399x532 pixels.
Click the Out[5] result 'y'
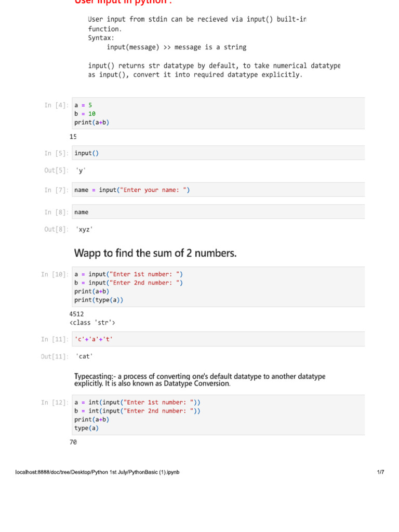tap(81, 170)
